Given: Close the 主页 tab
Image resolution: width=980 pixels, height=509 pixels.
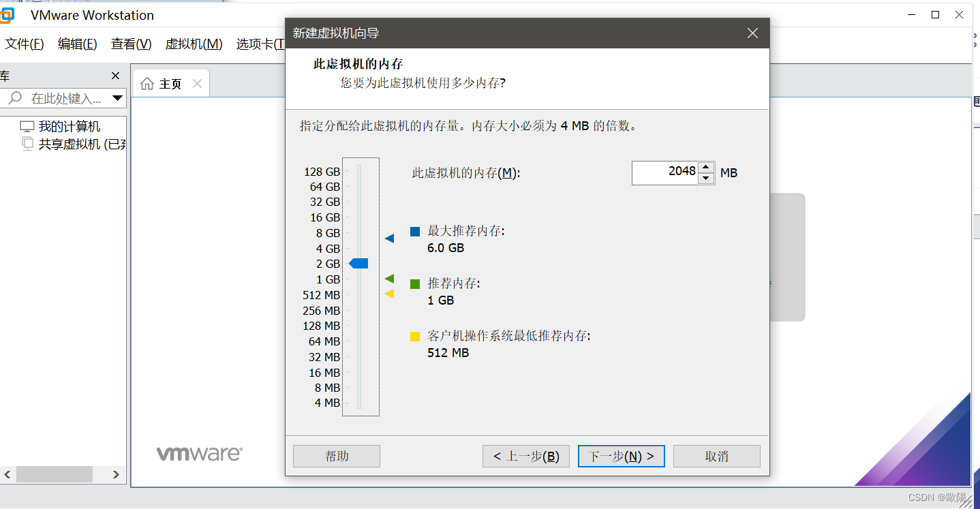Looking at the screenshot, I should coord(197,84).
